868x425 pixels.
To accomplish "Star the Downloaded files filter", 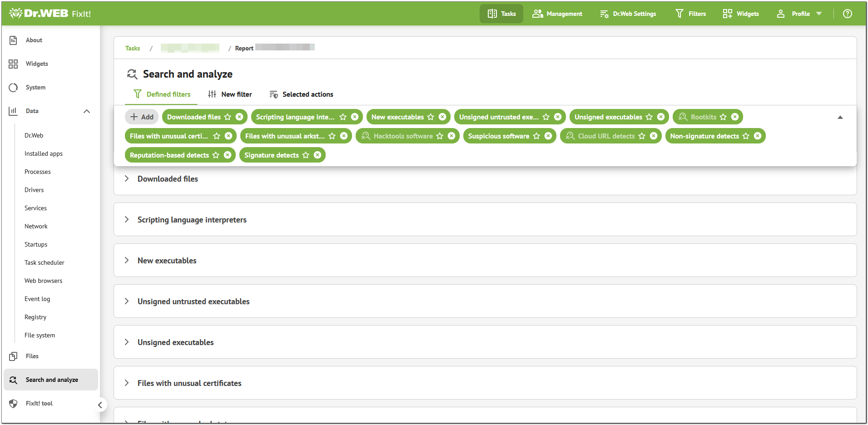I will pyautogui.click(x=228, y=117).
